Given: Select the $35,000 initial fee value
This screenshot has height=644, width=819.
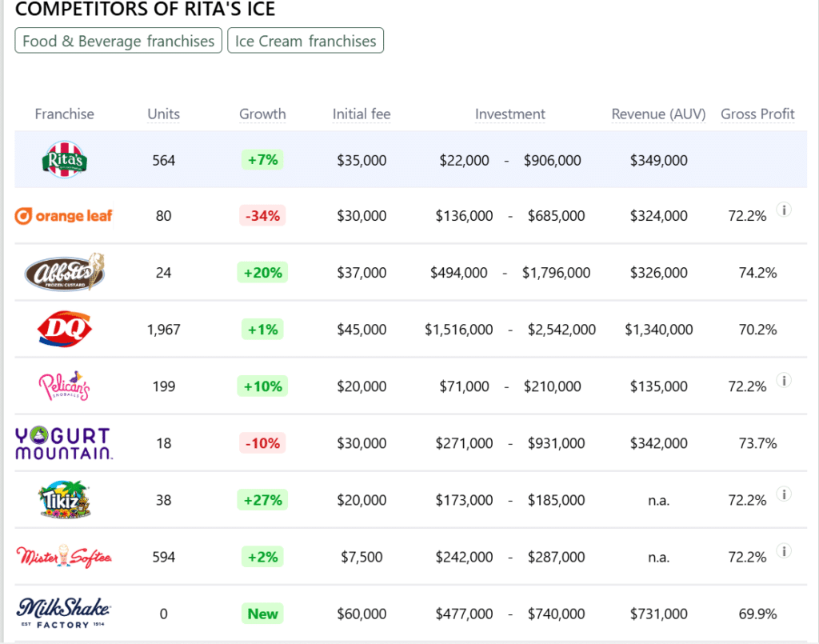Looking at the screenshot, I should coord(362,160).
